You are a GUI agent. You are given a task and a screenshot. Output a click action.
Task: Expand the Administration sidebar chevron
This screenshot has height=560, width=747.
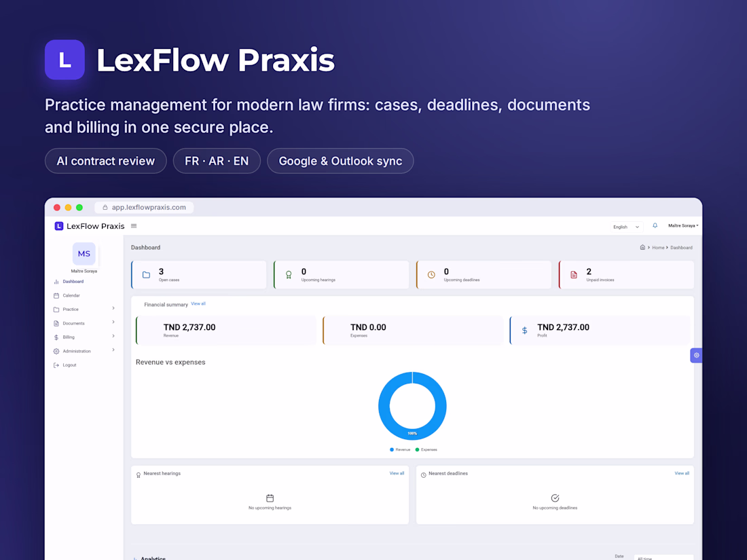(113, 350)
